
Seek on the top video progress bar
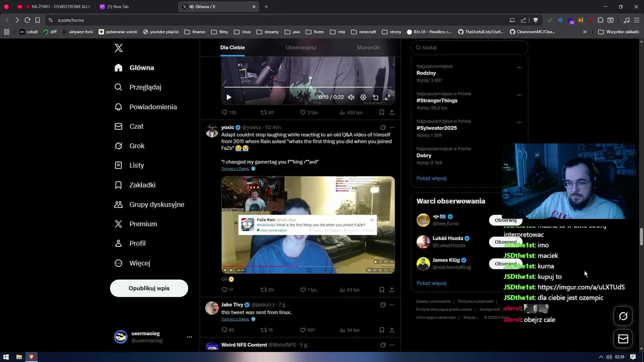308,87
